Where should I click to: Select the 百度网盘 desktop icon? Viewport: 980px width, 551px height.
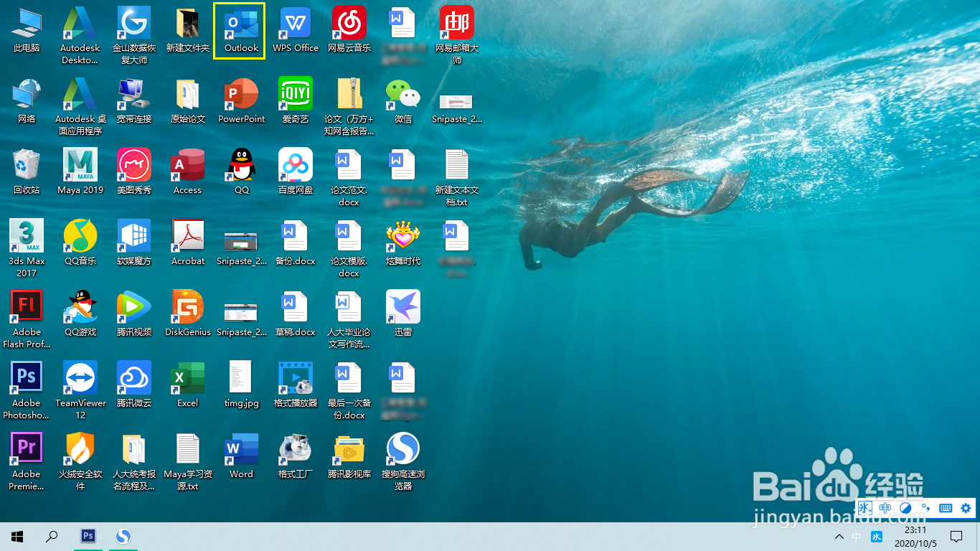[296, 171]
